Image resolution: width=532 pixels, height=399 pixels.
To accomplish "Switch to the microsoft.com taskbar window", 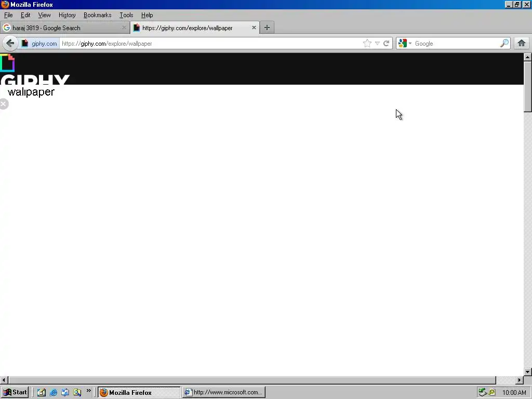I will pyautogui.click(x=223, y=393).
